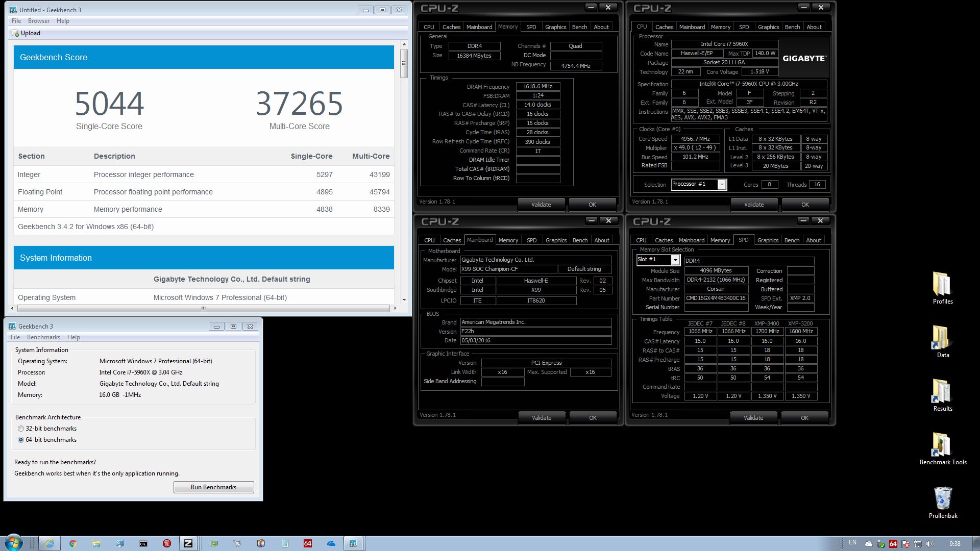Viewport: 980px width, 551px height.
Task: Launch Google Chrome from the taskbar
Action: coord(73,543)
